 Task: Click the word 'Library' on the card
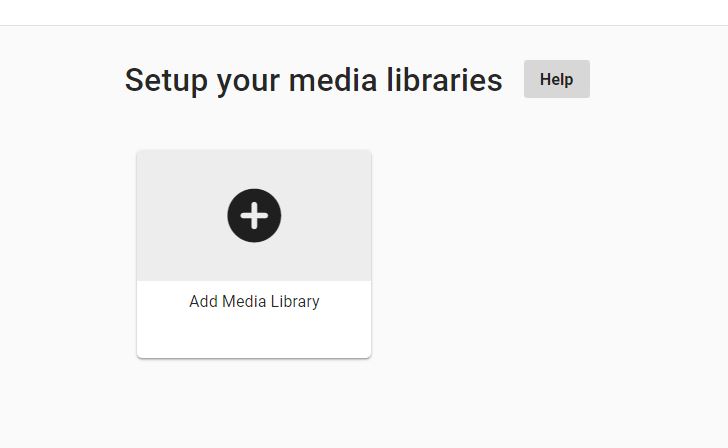click(294, 301)
